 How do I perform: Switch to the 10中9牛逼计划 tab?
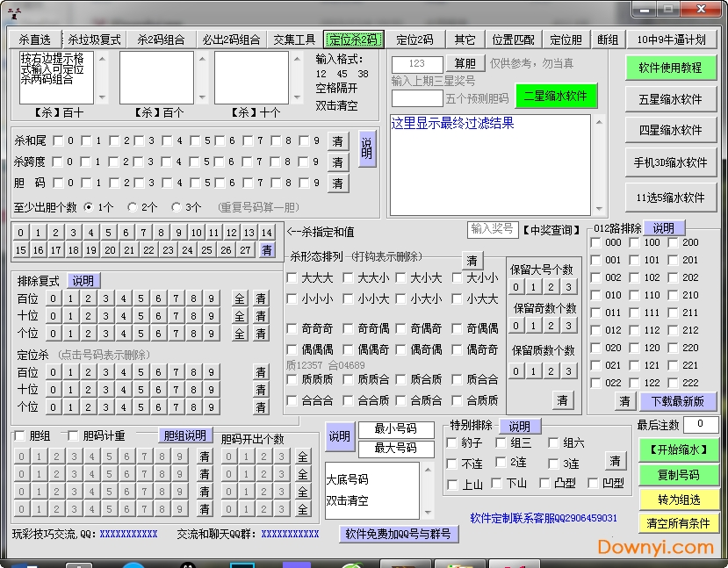(671, 40)
